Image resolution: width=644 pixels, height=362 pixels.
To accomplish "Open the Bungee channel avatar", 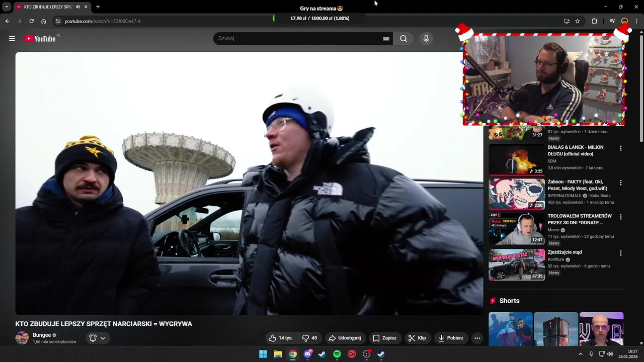I will coord(22,338).
